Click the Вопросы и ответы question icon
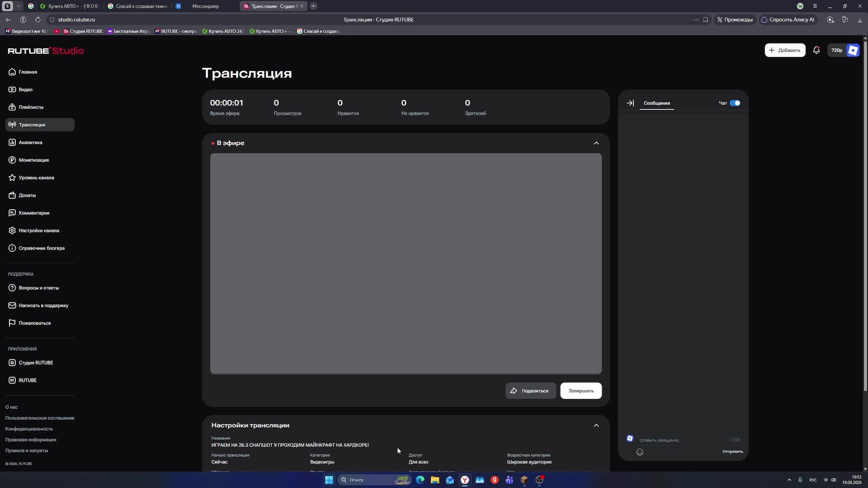 pyautogui.click(x=12, y=288)
